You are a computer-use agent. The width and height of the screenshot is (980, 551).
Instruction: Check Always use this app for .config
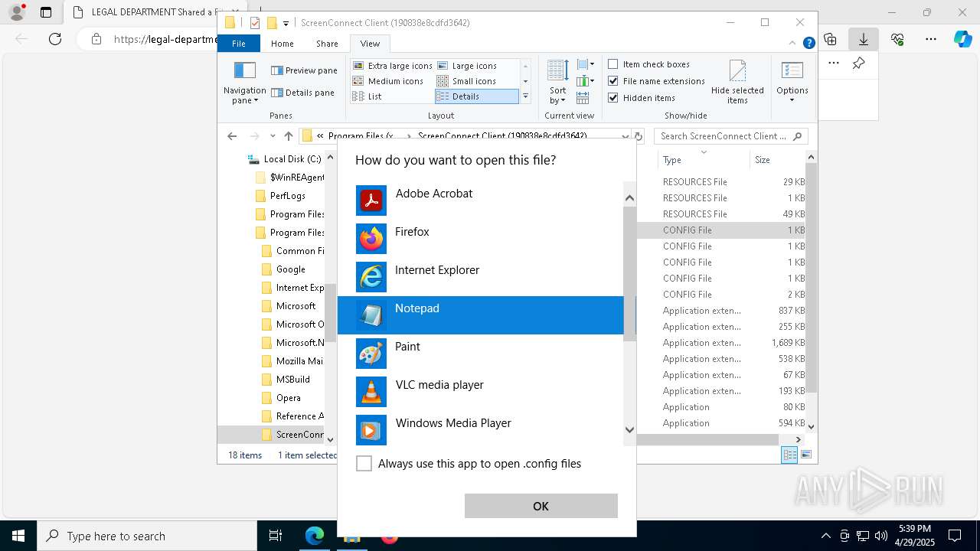364,464
